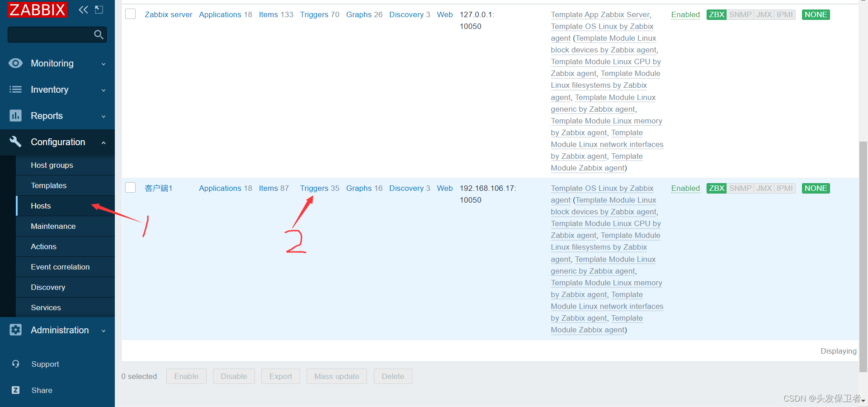Click the Configuration wrench icon
This screenshot has width=868, height=407.
point(16,142)
